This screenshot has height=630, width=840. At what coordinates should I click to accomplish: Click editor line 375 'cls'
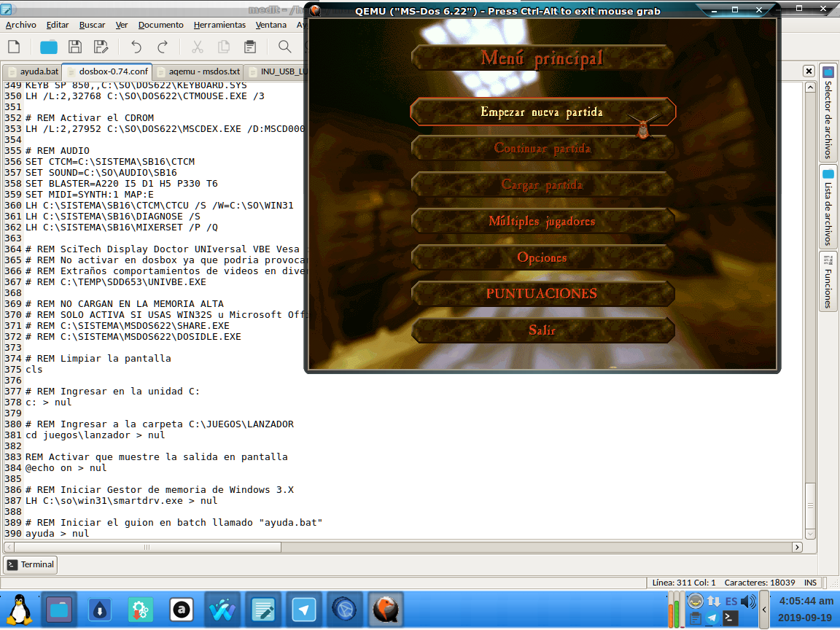tap(34, 370)
